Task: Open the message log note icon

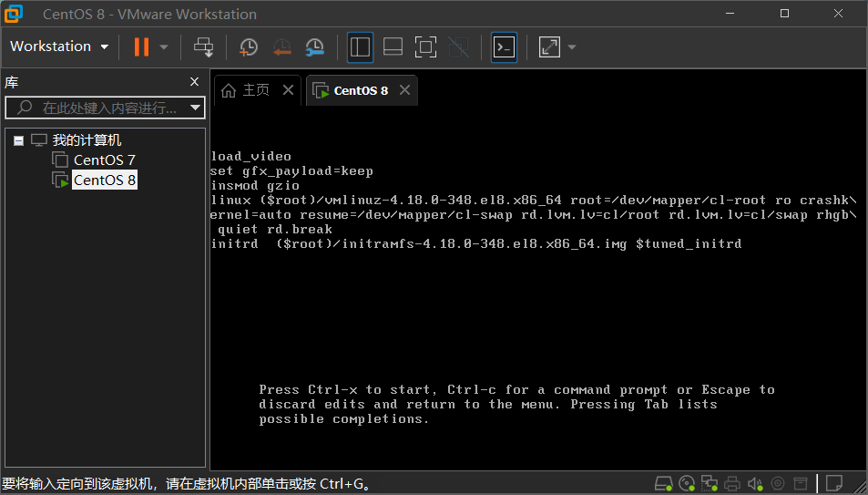Action: pos(834,483)
